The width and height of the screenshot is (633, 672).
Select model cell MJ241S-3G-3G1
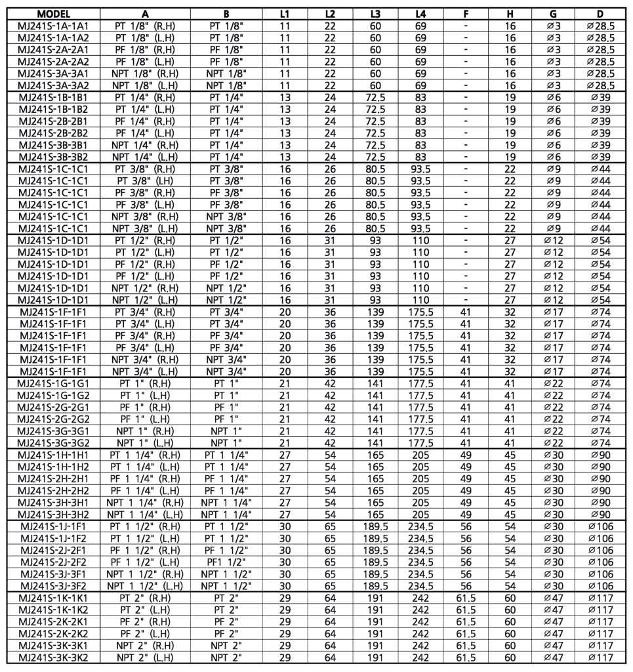pos(53,431)
